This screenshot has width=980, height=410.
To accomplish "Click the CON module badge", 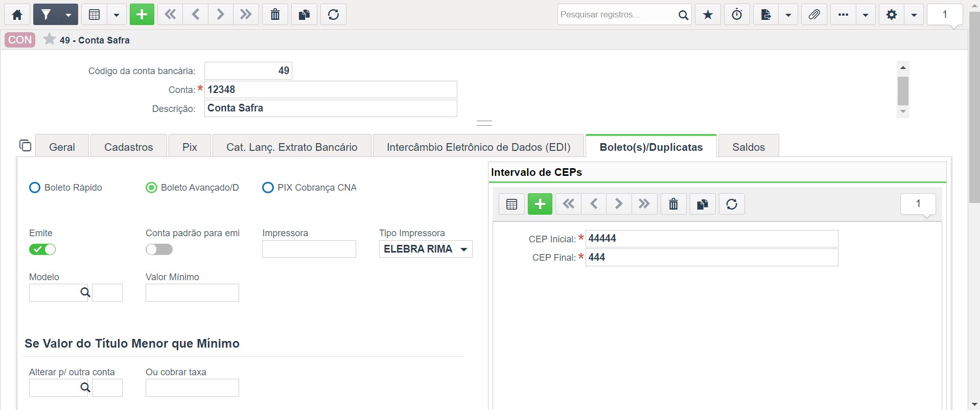I will point(20,39).
